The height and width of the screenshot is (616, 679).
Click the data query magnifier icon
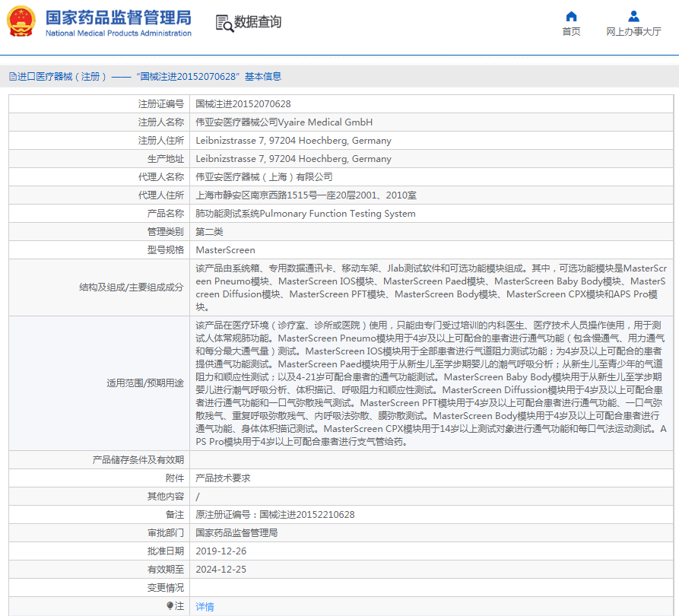click(x=224, y=24)
